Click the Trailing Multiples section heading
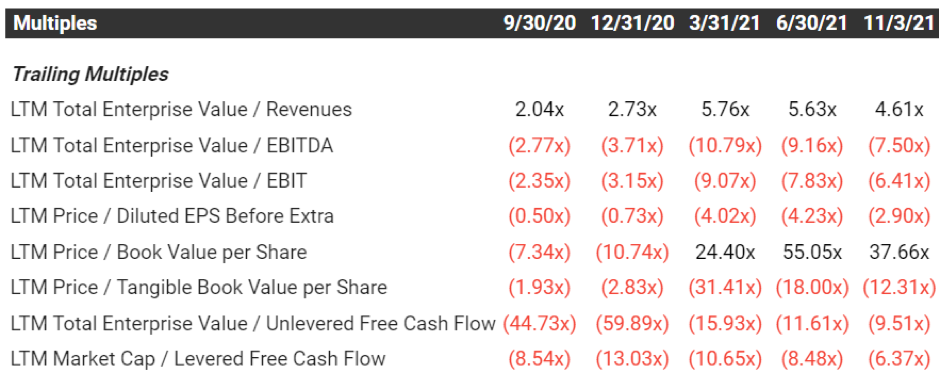The height and width of the screenshot is (387, 939). (x=90, y=74)
